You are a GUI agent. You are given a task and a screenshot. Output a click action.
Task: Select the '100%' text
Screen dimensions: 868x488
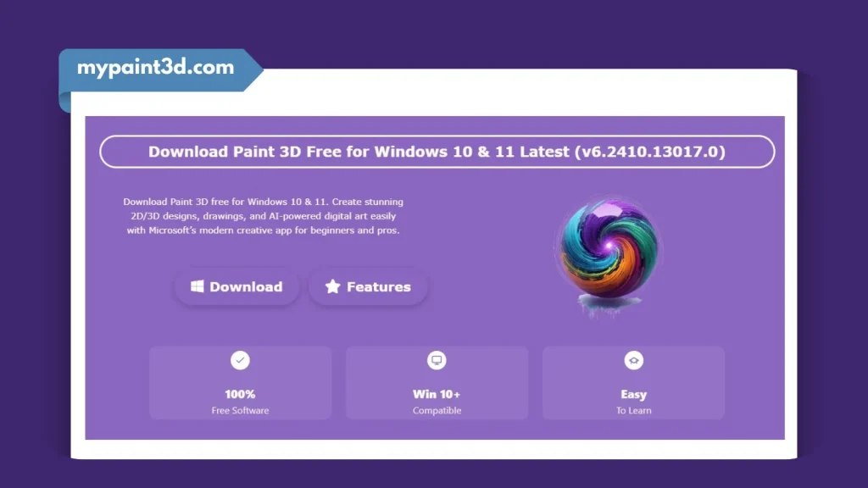(x=240, y=395)
